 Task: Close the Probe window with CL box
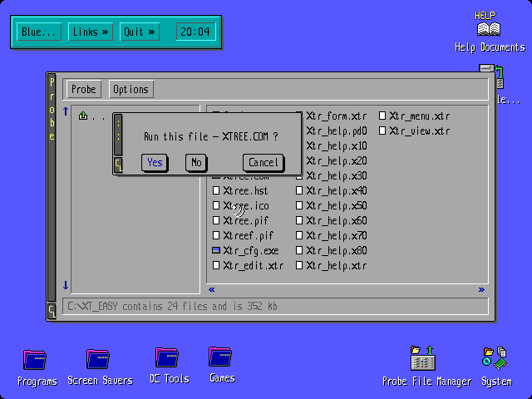click(52, 312)
